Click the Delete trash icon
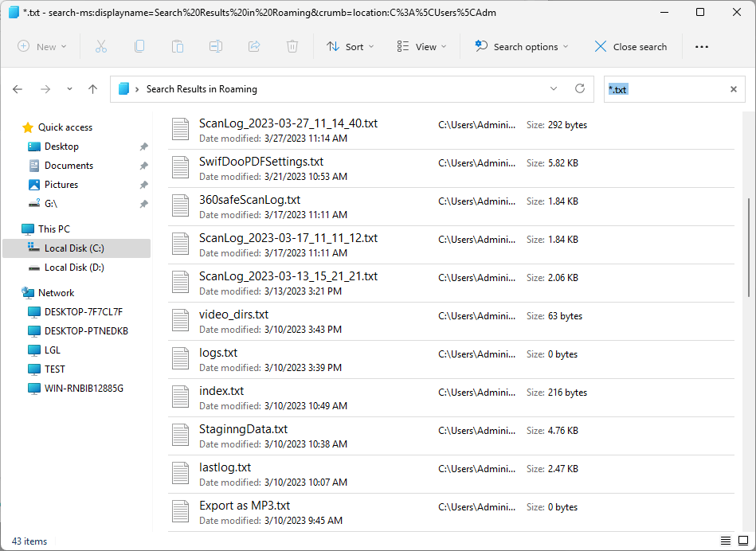 point(292,47)
